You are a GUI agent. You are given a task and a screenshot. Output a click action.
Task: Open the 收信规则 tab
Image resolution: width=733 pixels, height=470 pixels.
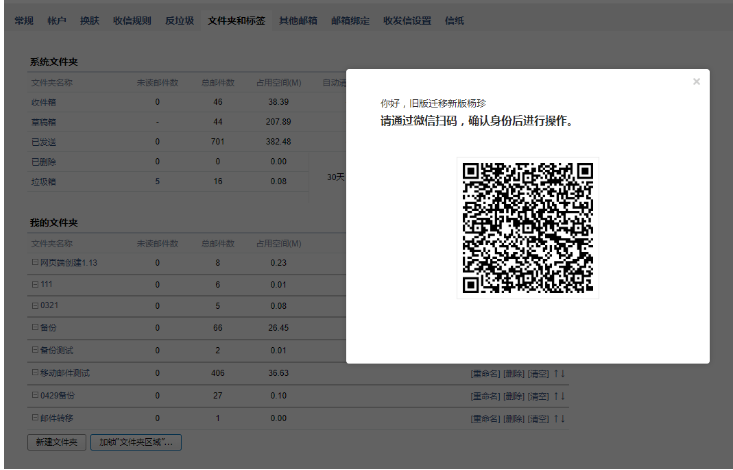tap(132, 20)
